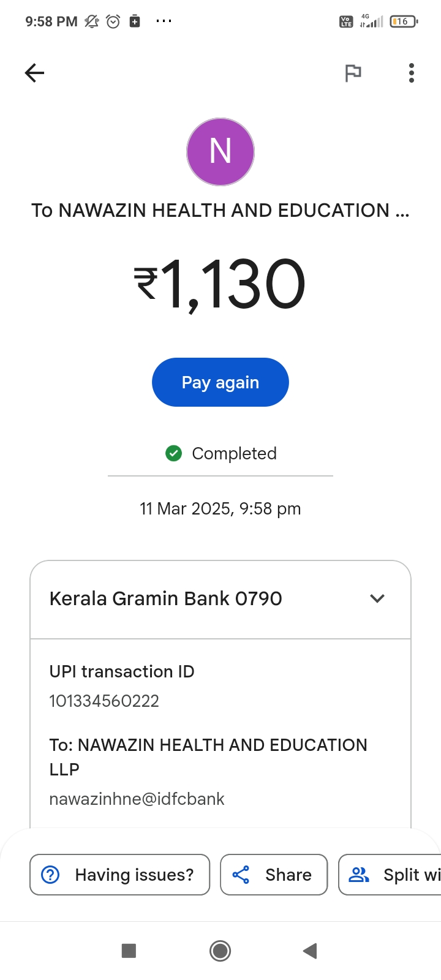
Task: Tap the Share button
Action: click(x=274, y=875)
